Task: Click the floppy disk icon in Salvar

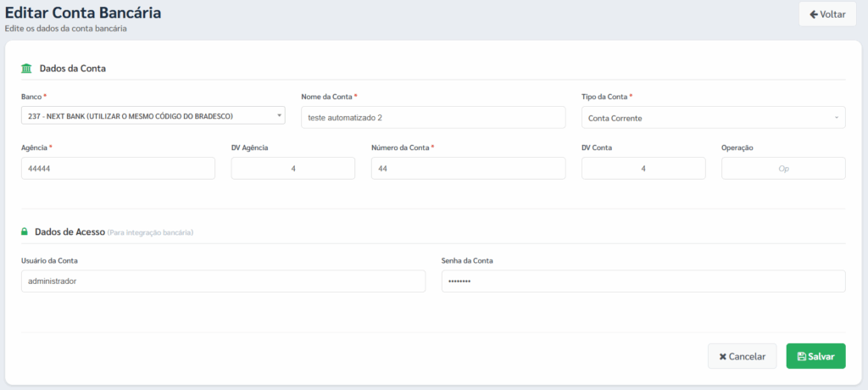Action: 801,357
